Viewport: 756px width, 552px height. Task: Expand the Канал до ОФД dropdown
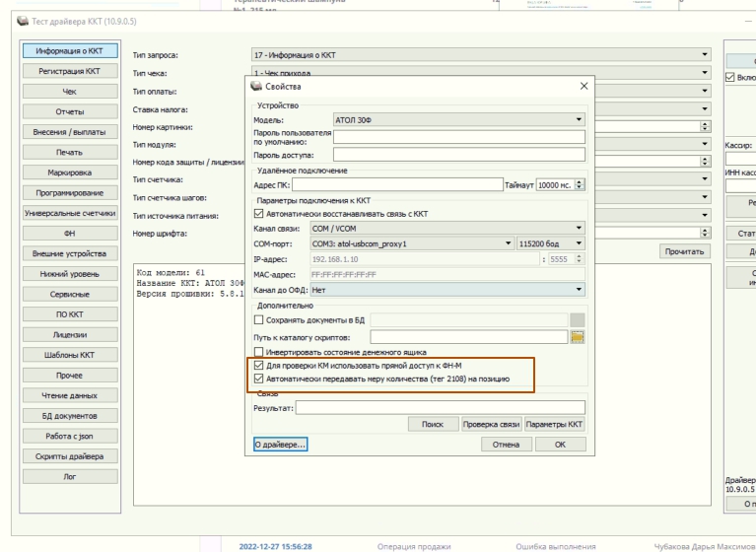pyautogui.click(x=447, y=290)
